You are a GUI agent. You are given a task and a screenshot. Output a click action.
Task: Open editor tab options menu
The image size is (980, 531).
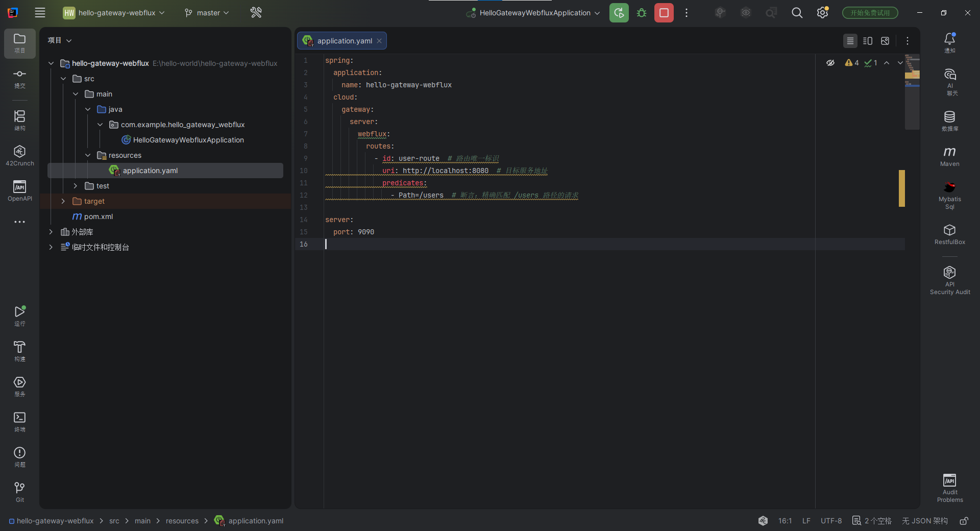[908, 41]
